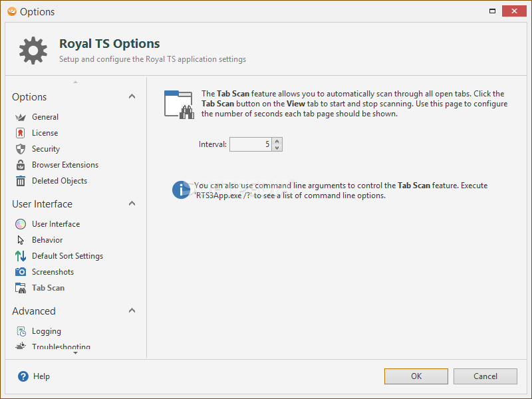This screenshot has height=399, width=532.
Task: Collapse the User Interface section chevron
Action: [132, 203]
